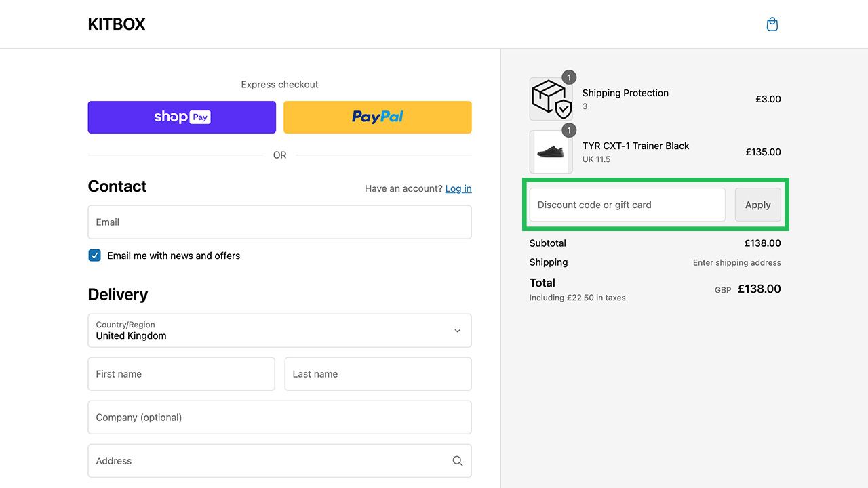This screenshot has width=868, height=488.
Task: Click the quantity badge on Shipping Protection
Action: click(569, 77)
